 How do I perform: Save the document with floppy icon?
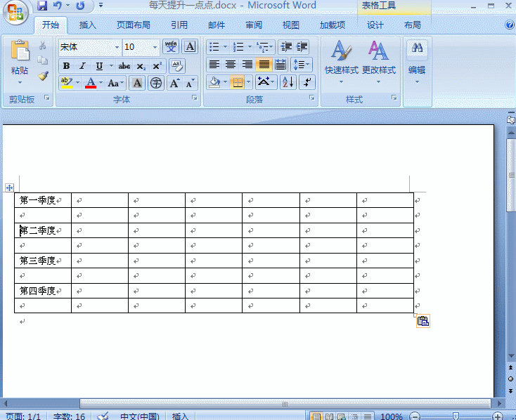tap(41, 6)
